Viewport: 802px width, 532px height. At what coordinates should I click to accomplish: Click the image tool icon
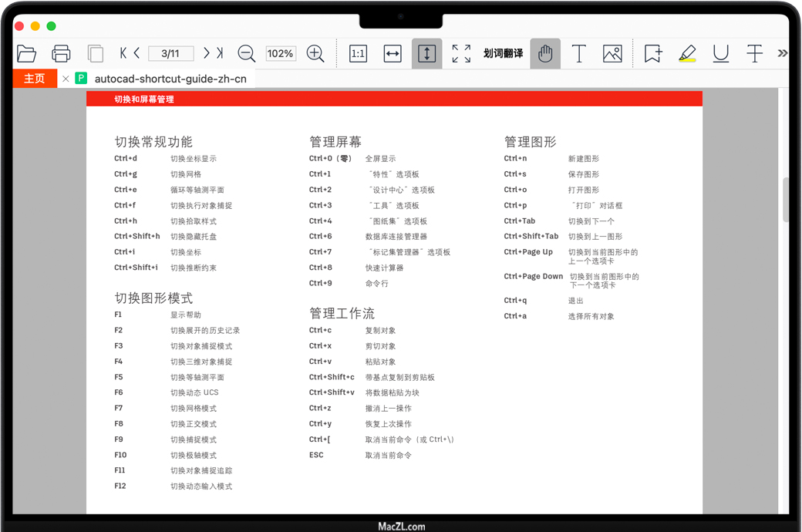612,53
